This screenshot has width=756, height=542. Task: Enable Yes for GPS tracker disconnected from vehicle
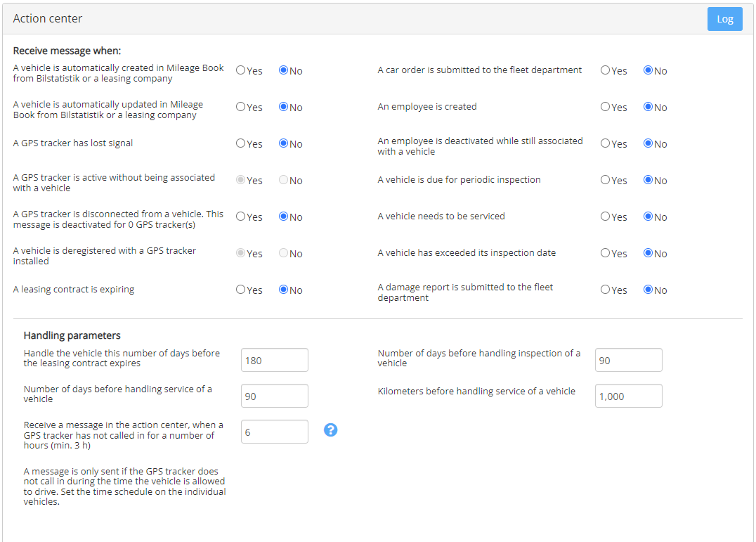240,217
